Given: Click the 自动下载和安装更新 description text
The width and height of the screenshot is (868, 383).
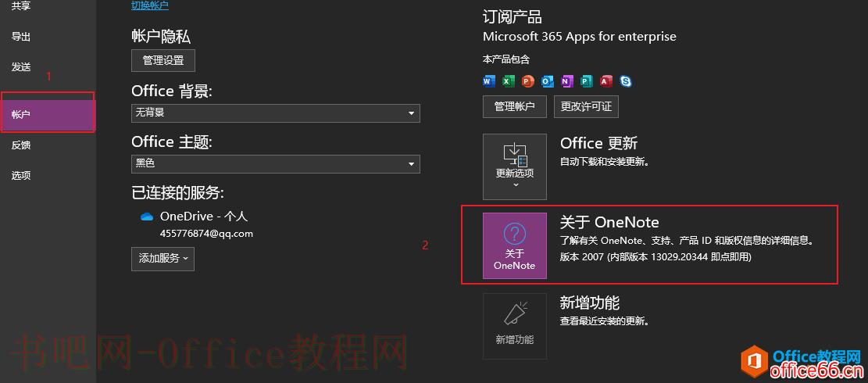Looking at the screenshot, I should coord(605,162).
